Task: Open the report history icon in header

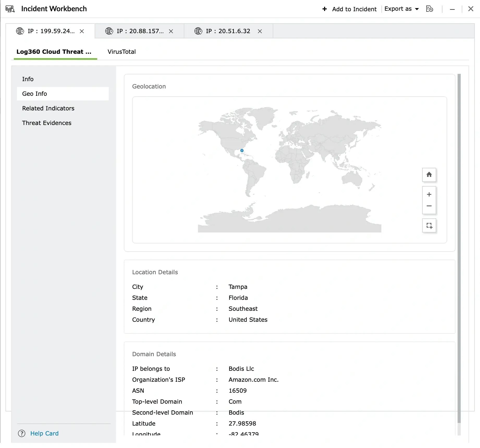Action: [429, 9]
